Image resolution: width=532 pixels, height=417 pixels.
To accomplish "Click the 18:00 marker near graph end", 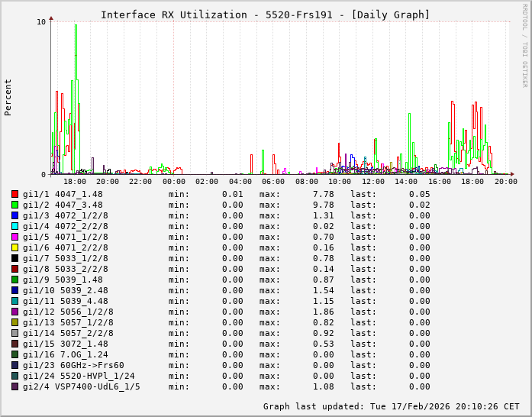I will [x=472, y=182].
